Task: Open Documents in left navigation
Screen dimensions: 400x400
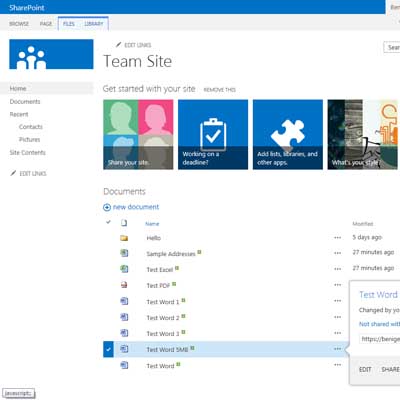Action: (x=25, y=101)
